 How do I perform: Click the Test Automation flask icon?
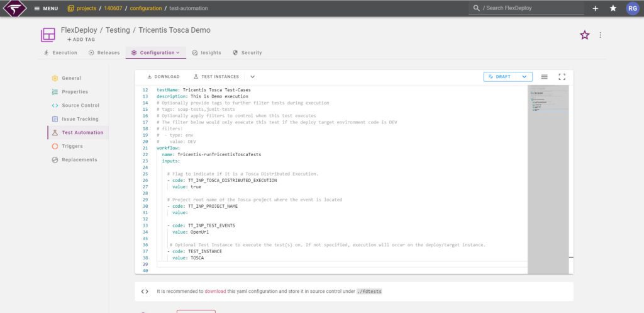tap(55, 132)
